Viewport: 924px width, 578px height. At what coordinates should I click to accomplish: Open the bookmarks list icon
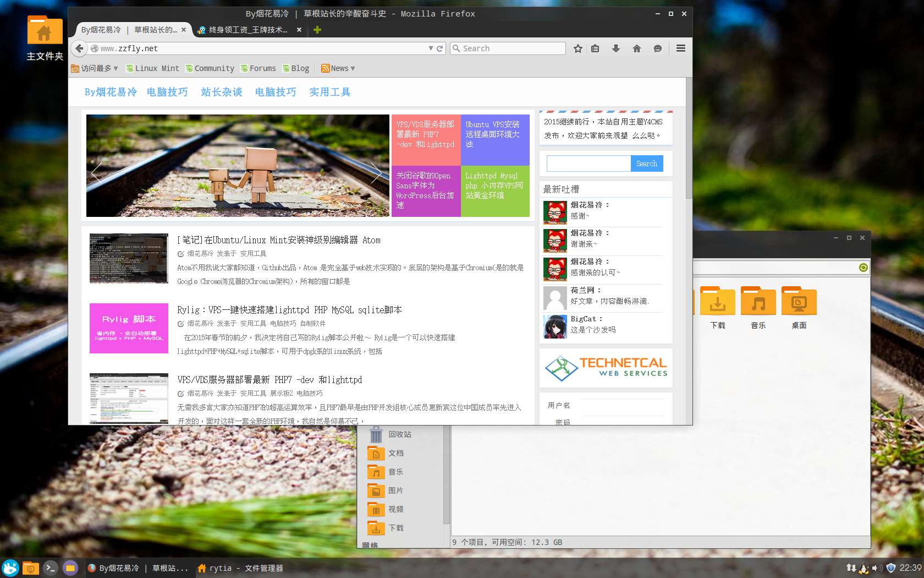595,48
